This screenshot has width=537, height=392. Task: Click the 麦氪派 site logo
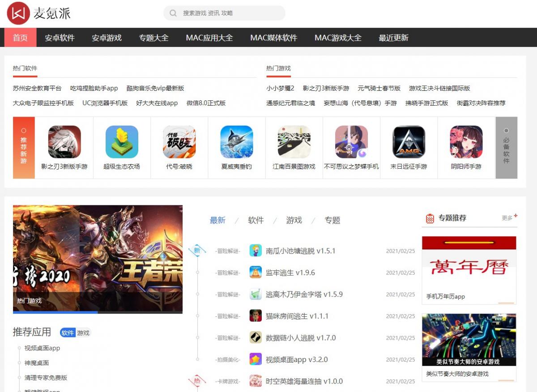coord(39,13)
